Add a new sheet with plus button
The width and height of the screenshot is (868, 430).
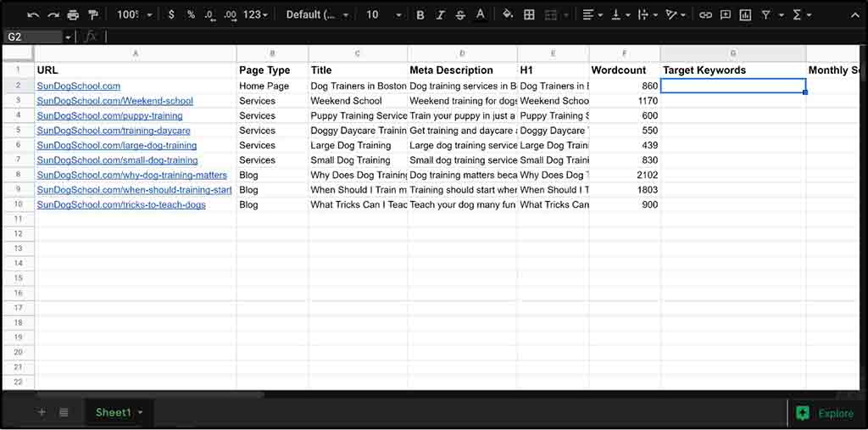[42, 412]
